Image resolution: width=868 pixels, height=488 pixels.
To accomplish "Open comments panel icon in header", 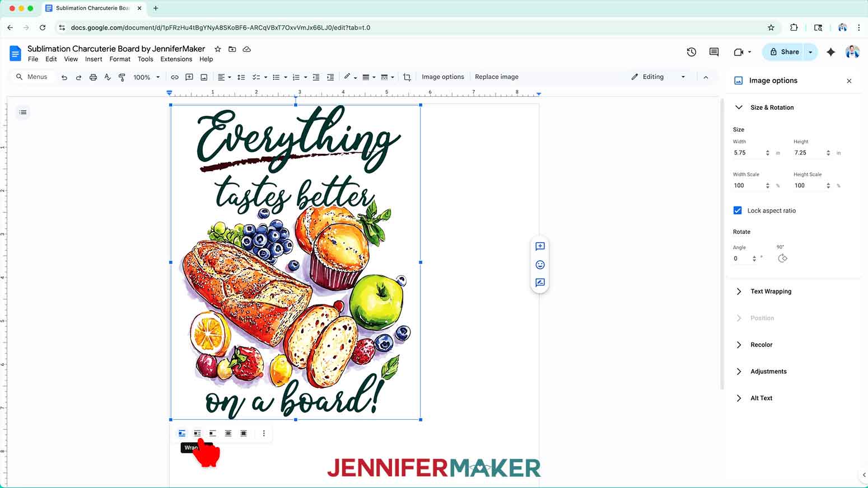I will tap(714, 52).
